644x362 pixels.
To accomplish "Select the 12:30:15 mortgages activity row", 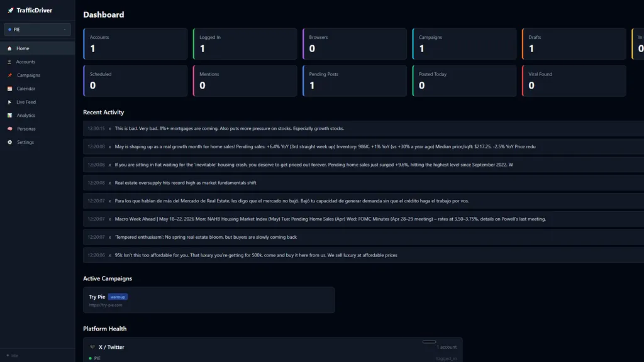I will point(364,128).
